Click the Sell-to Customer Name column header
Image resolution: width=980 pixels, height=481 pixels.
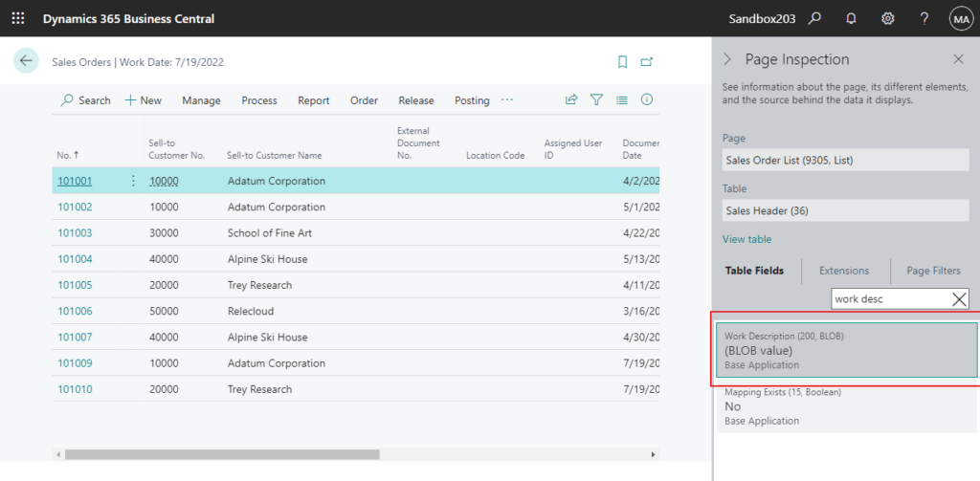point(275,156)
